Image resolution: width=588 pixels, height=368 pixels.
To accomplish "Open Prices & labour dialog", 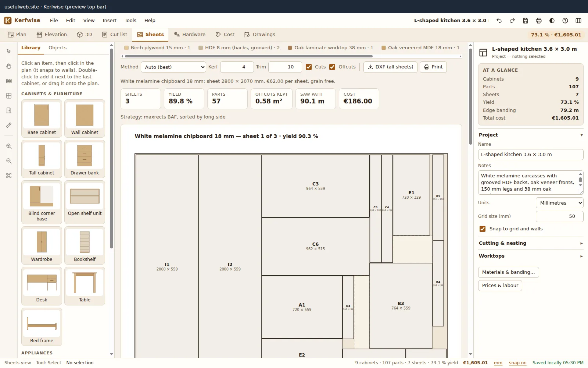I will (500, 286).
